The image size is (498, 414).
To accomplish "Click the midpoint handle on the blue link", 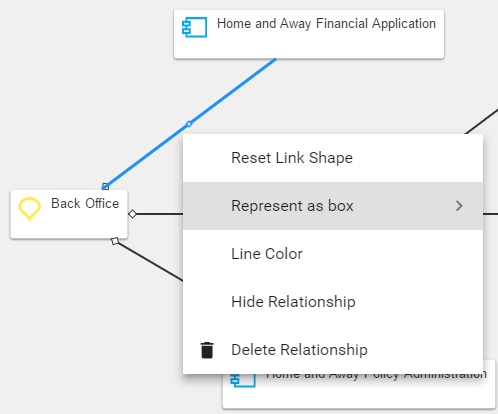I will pyautogui.click(x=189, y=124).
